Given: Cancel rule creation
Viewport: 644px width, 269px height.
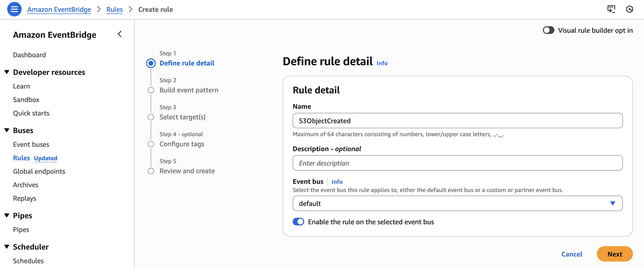Looking at the screenshot, I should pyautogui.click(x=571, y=254).
